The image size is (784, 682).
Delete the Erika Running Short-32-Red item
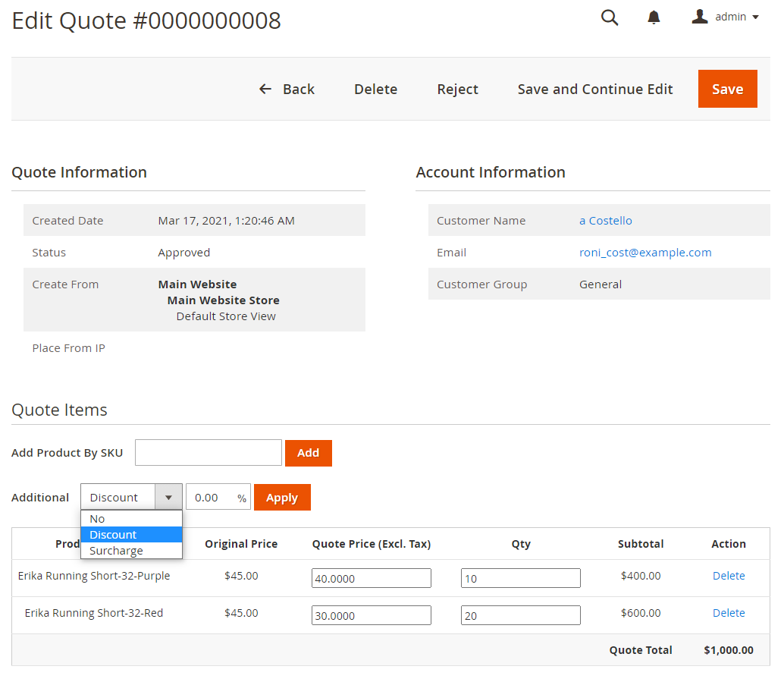pos(728,613)
